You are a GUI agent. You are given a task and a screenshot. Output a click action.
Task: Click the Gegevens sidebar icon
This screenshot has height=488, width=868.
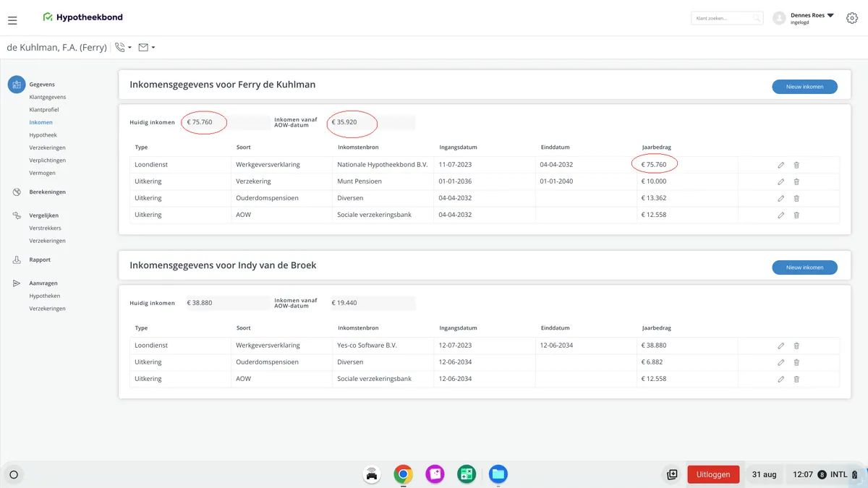click(17, 85)
